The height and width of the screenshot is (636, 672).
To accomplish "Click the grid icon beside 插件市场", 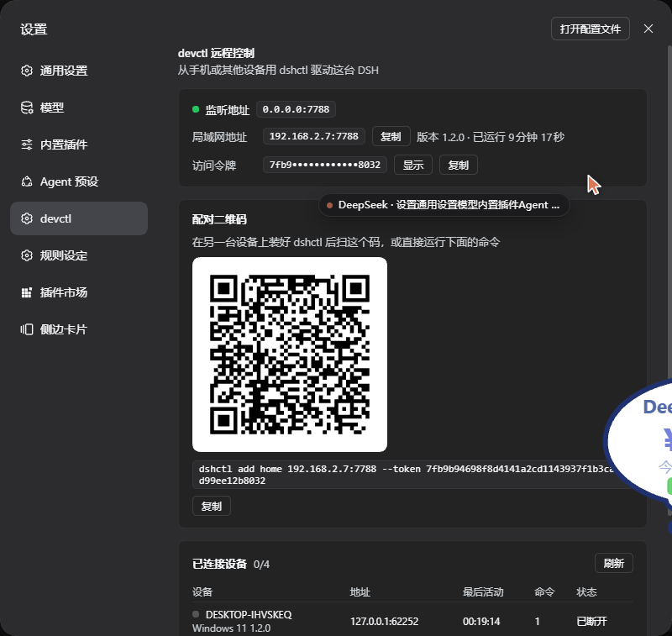I will (27, 292).
